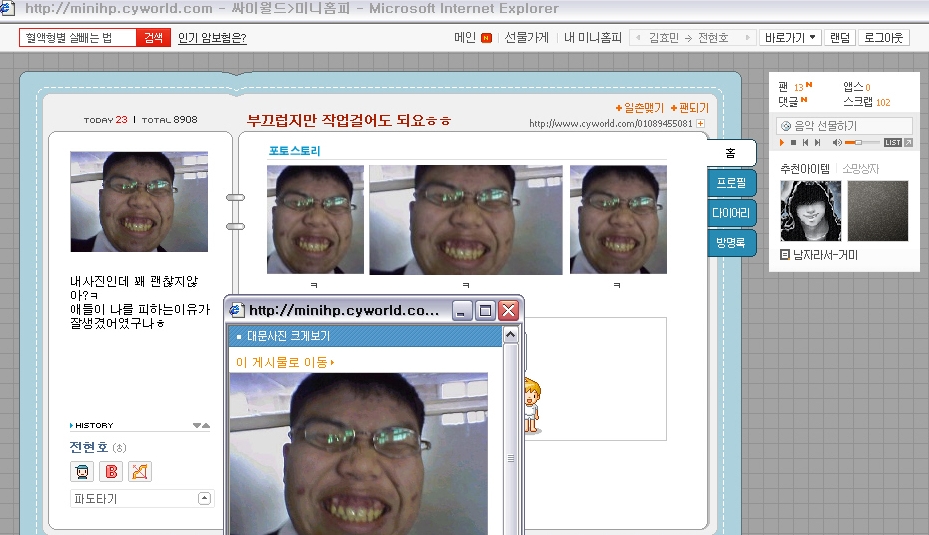Click the 로그아웃 button
This screenshot has height=535, width=929.
[884, 38]
